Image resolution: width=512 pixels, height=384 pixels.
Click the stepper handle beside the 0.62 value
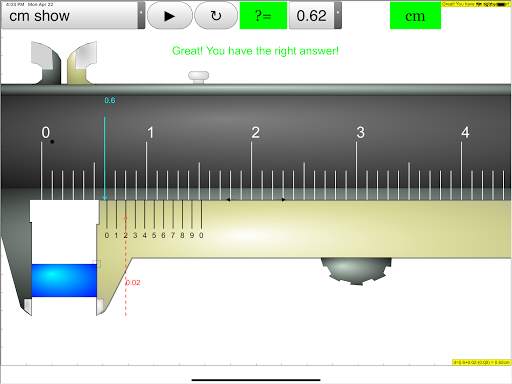pos(338,15)
